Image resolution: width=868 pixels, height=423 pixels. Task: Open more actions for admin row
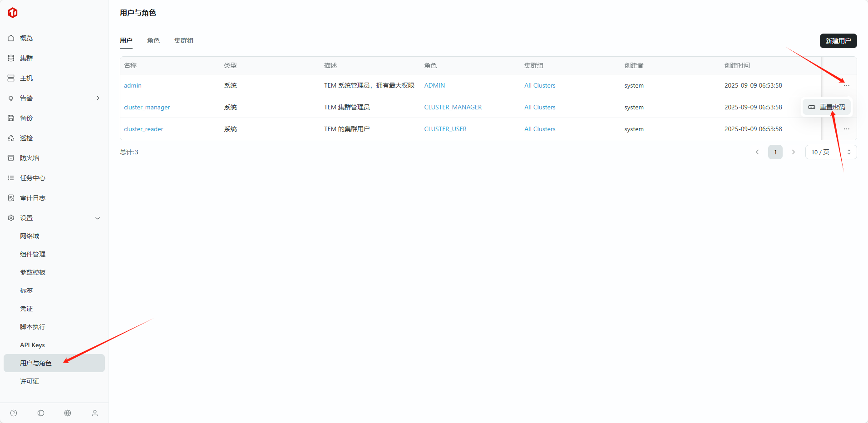(846, 85)
